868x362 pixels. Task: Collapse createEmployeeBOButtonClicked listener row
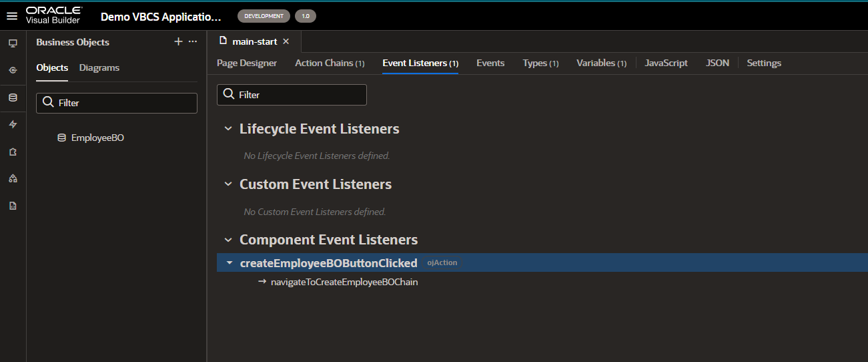(x=230, y=263)
